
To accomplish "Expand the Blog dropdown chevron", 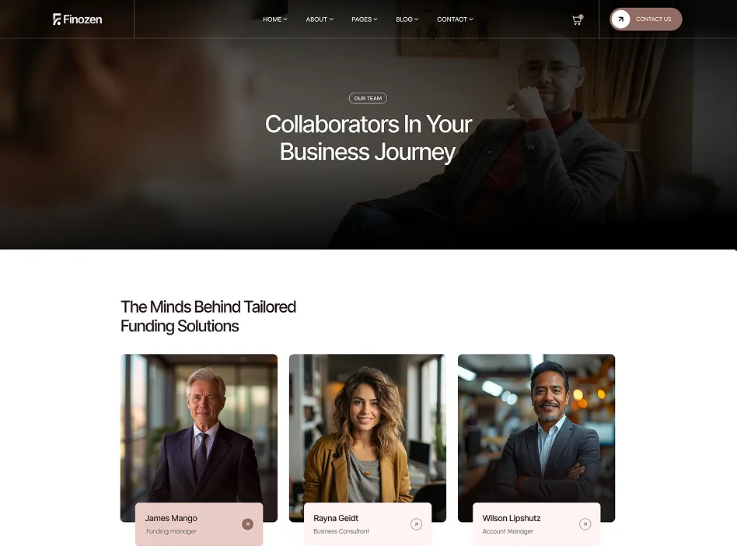I will pyautogui.click(x=416, y=19).
